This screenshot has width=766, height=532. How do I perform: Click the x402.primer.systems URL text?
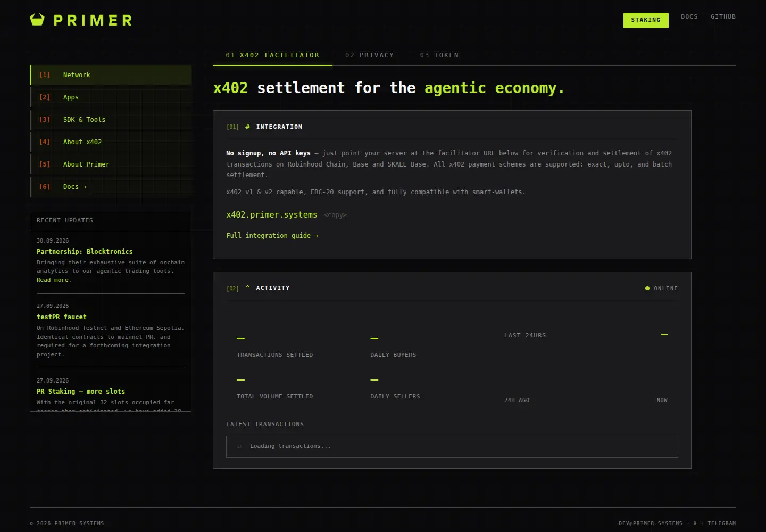pos(271,215)
